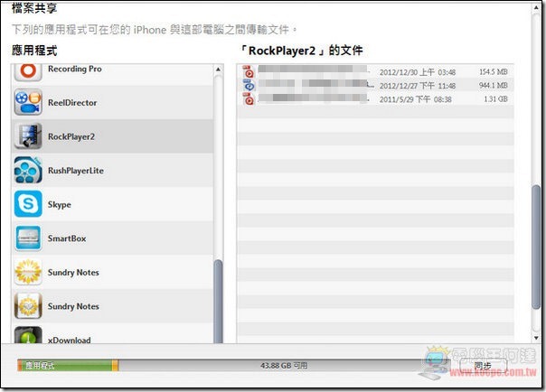Click the green 應用程式 capacity segment
Screen dimensions: 546x392
pyautogui.click(x=67, y=366)
